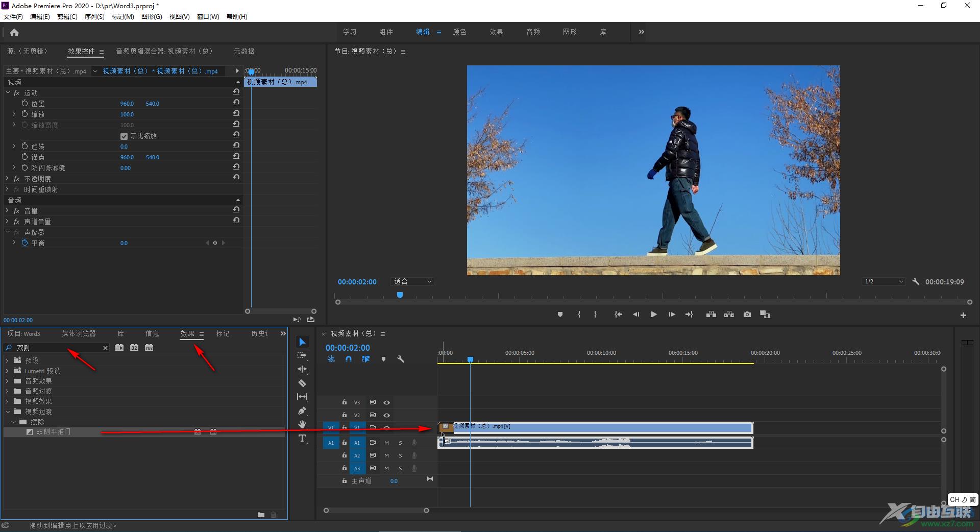Step back one frame

click(636, 315)
